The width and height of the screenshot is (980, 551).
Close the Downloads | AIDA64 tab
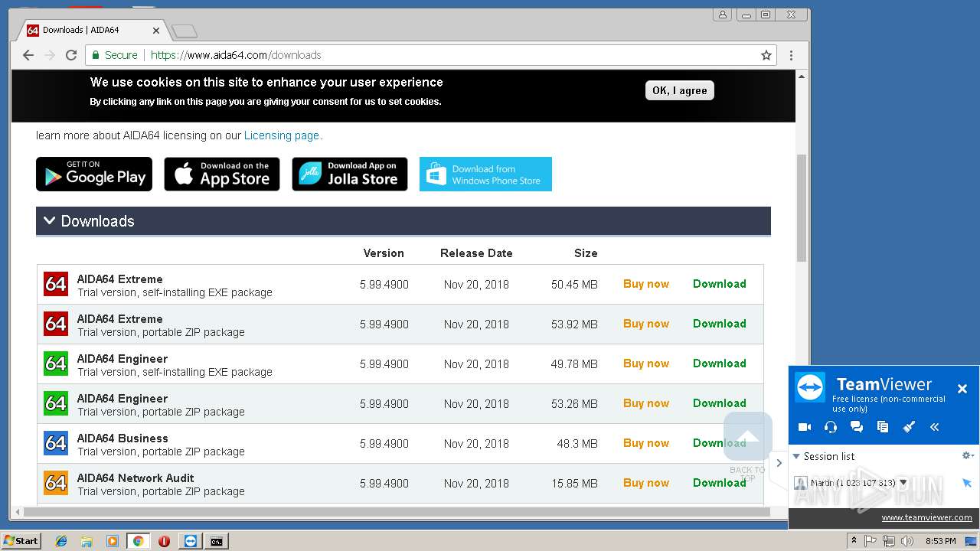(156, 31)
